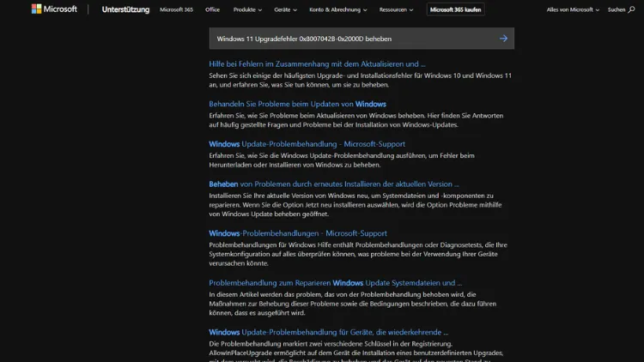Click Microsoft 365 kaufen button
The height and width of the screenshot is (362, 644).
[455, 9]
